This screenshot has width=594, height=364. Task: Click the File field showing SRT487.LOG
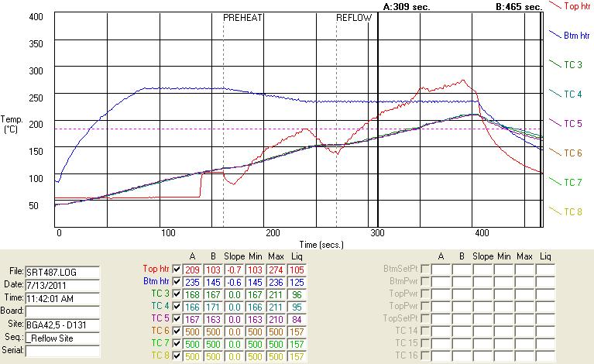pos(63,273)
